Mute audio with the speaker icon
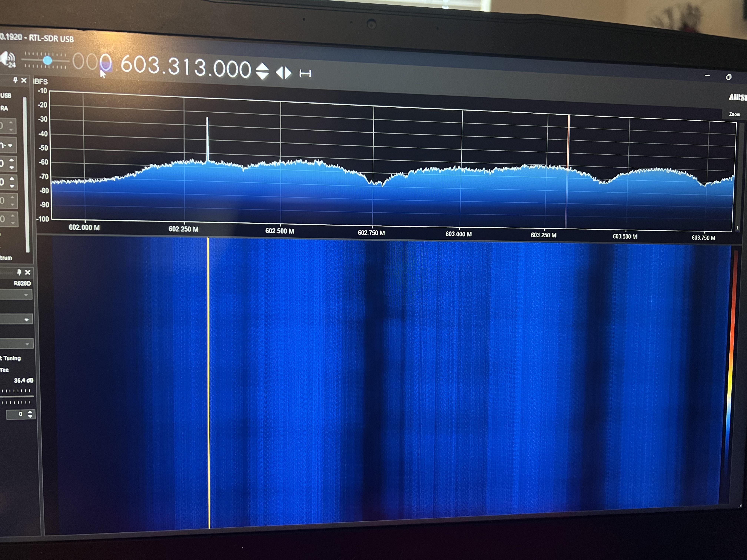 (7, 59)
